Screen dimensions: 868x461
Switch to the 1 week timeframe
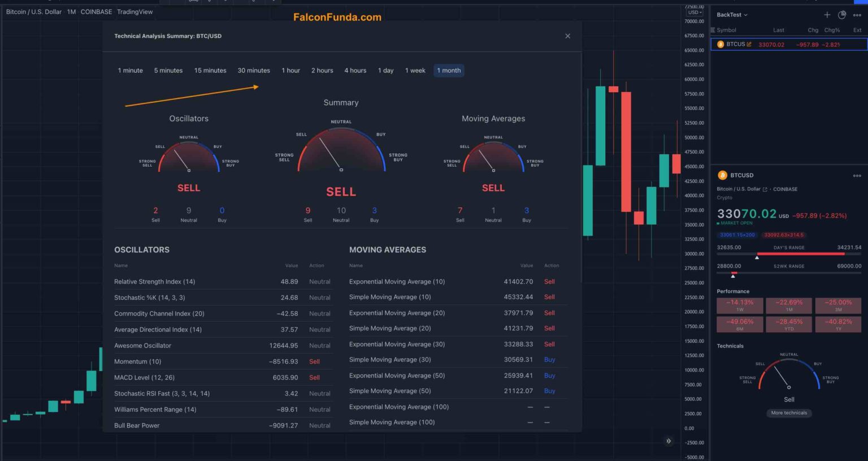pos(415,71)
